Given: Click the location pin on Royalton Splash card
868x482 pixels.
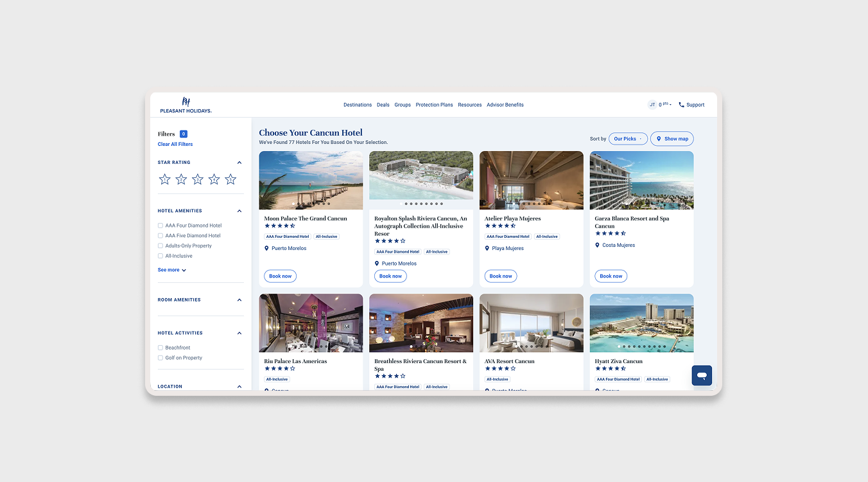Looking at the screenshot, I should pos(377,263).
